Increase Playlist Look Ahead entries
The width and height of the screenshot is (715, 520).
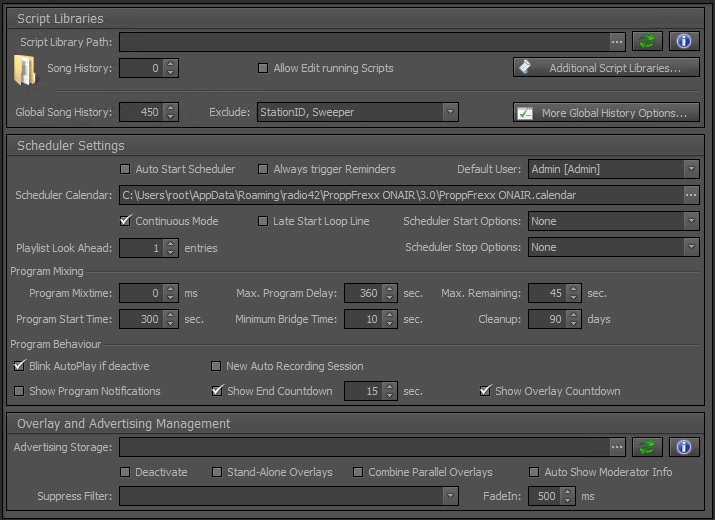(171, 244)
